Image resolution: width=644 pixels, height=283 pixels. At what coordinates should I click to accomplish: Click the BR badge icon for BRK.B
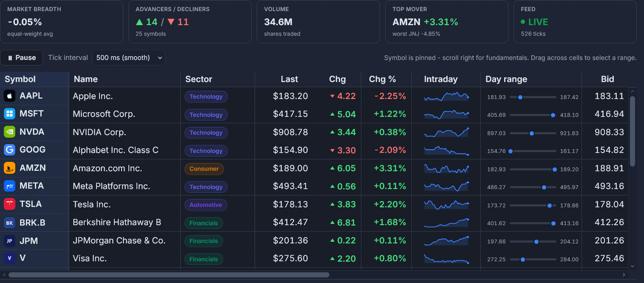coord(10,222)
